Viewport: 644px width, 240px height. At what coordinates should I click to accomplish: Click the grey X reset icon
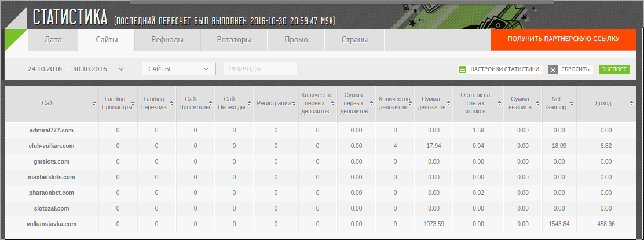click(553, 70)
